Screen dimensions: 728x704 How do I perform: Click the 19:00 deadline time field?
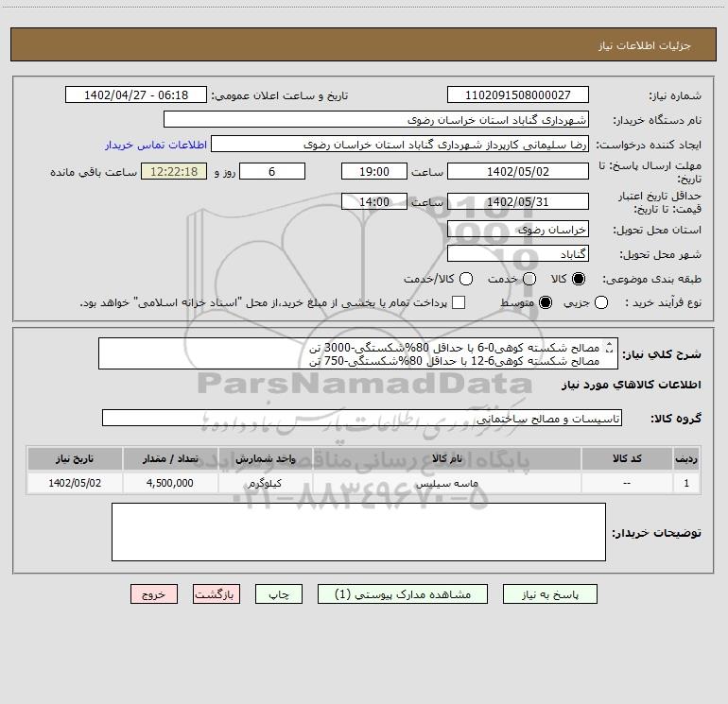tap(374, 172)
